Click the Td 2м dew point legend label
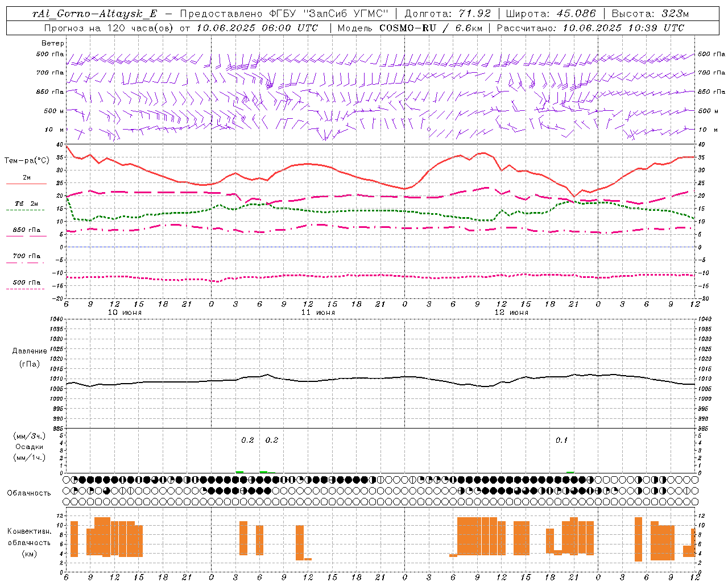The height and width of the screenshot is (582, 728). [x=27, y=203]
